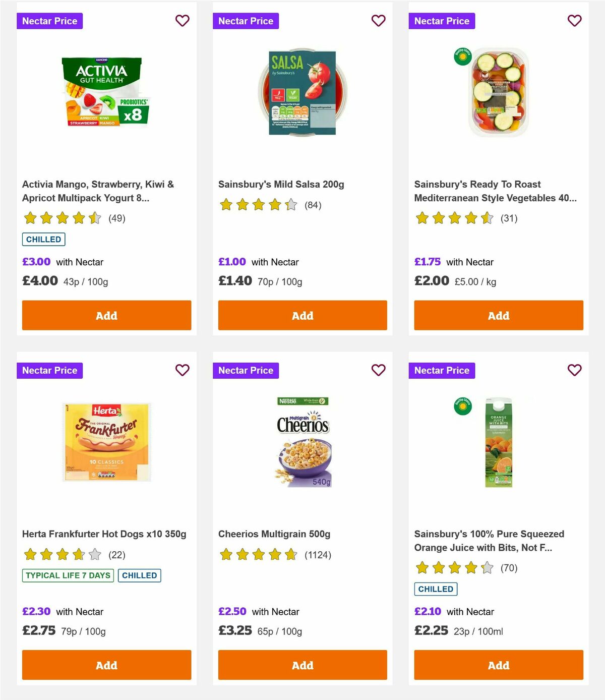Click the Nectar Price badge on Orange Juice

coord(442,370)
